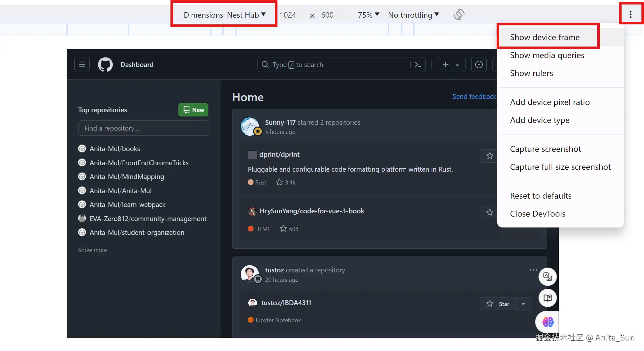Expand the No throttling dropdown
644x351 pixels.
(x=413, y=15)
